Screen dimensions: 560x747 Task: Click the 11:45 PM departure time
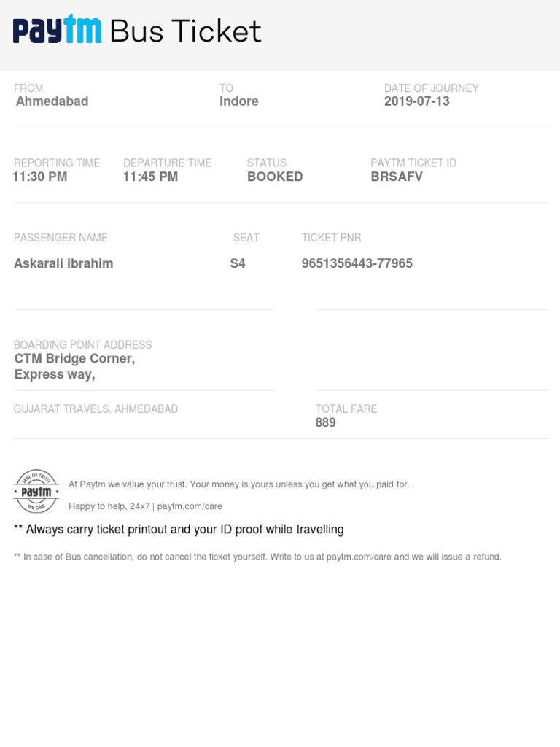150,177
